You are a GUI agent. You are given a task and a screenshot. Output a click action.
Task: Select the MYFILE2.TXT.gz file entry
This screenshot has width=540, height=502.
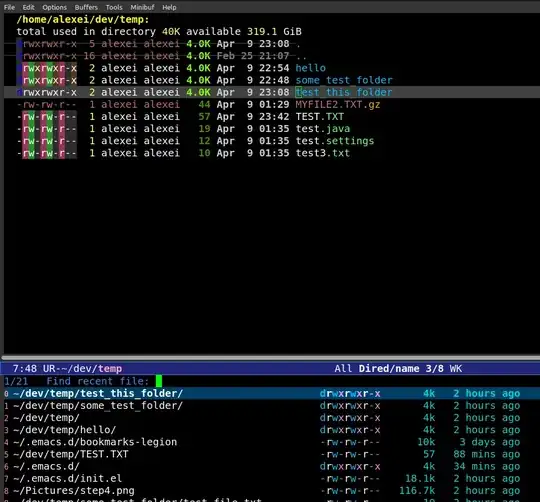click(x=338, y=104)
